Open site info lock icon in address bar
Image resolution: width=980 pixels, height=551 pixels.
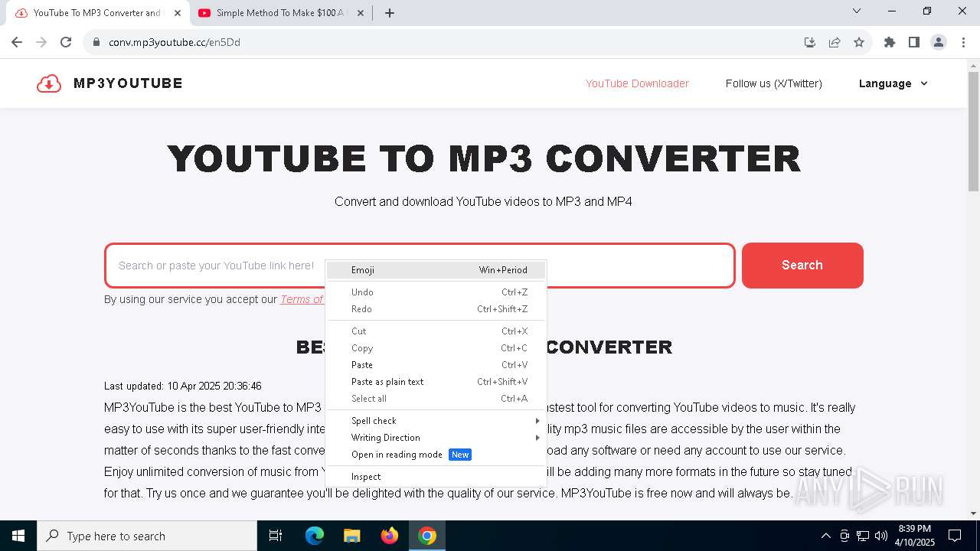tap(96, 42)
